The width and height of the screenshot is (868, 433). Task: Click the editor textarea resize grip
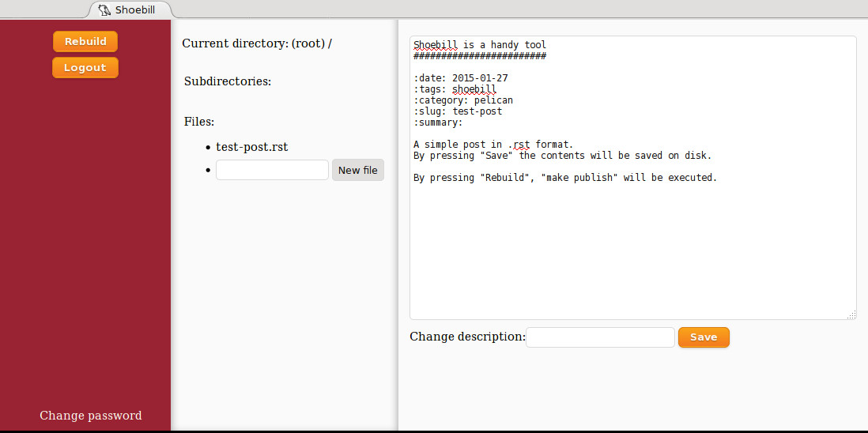(x=851, y=314)
